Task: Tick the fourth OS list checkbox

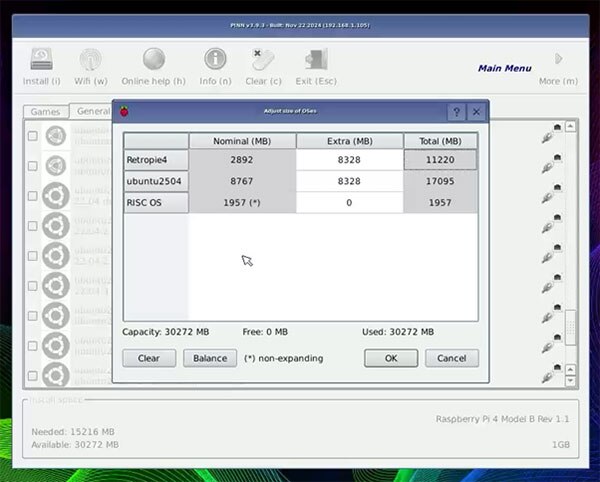Action: point(33,226)
